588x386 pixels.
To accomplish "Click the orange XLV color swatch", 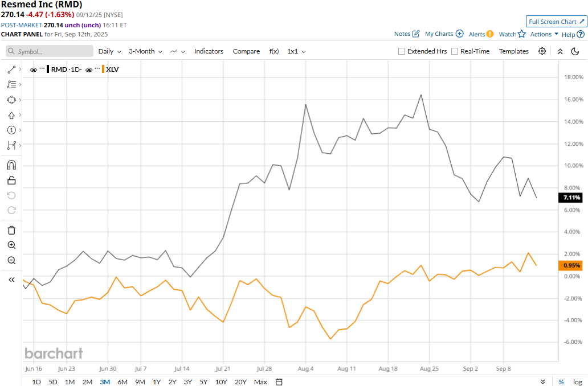I will click(103, 69).
